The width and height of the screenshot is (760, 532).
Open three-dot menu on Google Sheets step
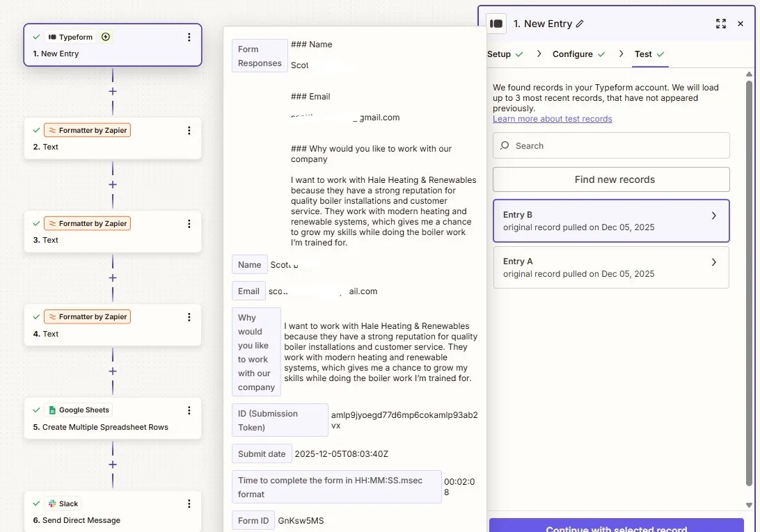[189, 410]
